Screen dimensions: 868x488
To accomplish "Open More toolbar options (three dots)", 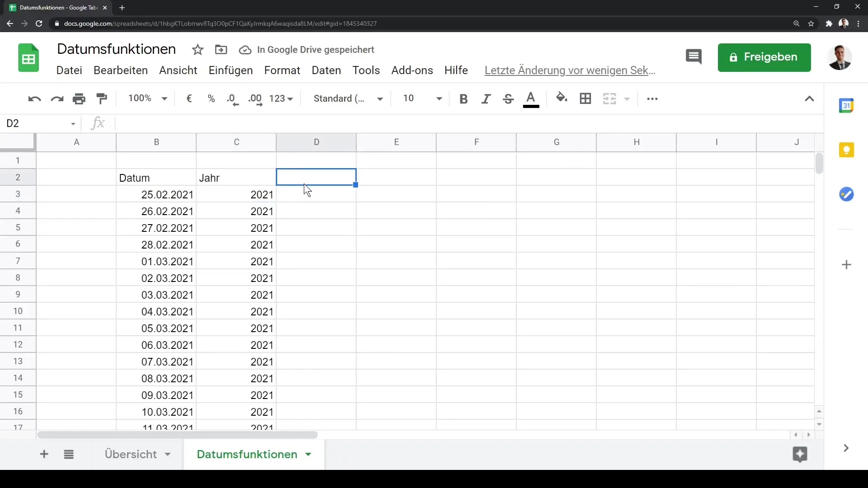I will [652, 99].
